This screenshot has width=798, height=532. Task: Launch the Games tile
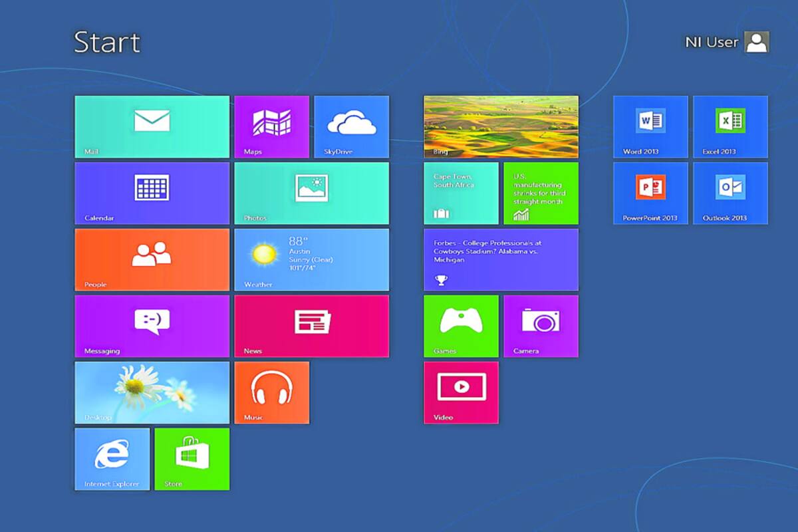click(x=461, y=326)
